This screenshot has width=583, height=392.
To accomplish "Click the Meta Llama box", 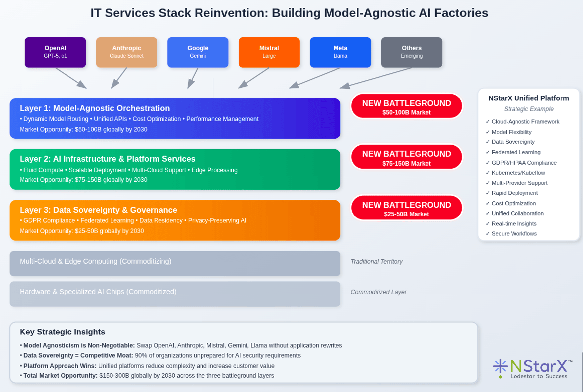I will coord(340,52).
